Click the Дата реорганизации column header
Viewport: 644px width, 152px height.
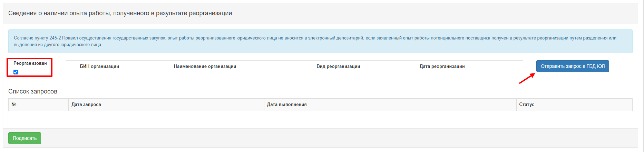(442, 66)
